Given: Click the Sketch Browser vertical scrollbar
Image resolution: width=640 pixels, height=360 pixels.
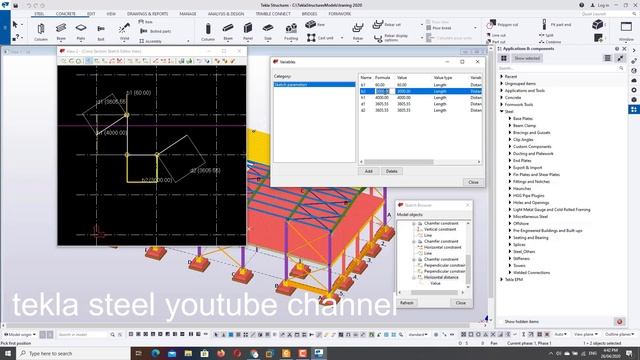Looking at the screenshot, I should [468, 255].
